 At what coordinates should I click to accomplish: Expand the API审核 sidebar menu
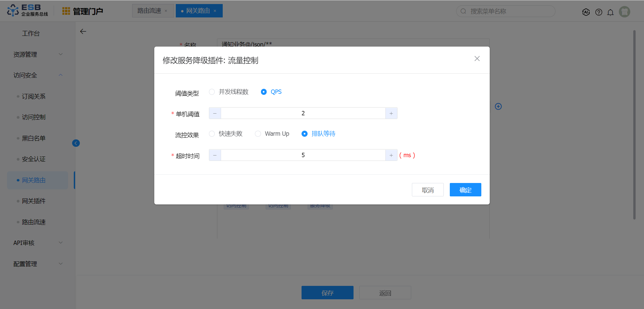click(38, 243)
